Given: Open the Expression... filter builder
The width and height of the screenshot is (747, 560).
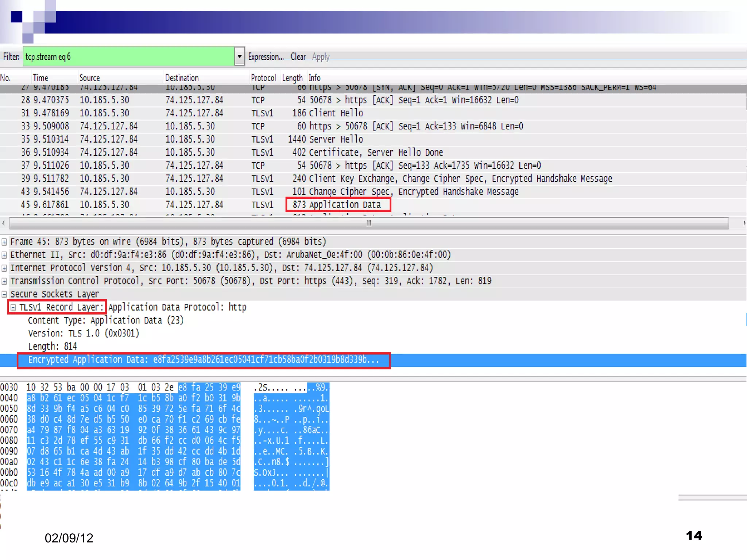Looking at the screenshot, I should pyautogui.click(x=266, y=57).
